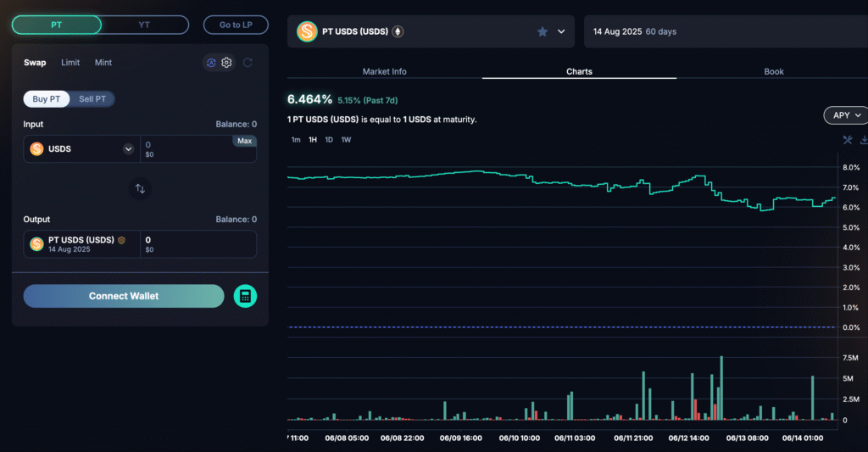Switch to YT mode
The image size is (868, 452).
click(x=144, y=25)
